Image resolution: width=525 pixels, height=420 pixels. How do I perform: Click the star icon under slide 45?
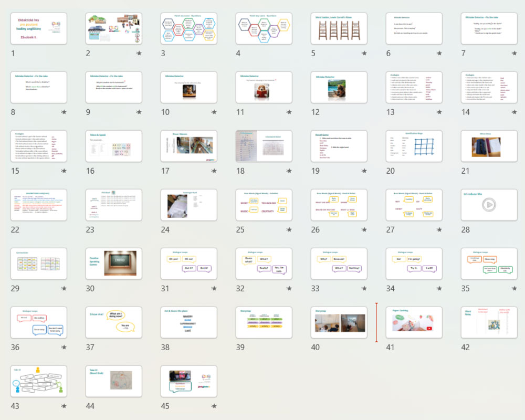(x=214, y=406)
